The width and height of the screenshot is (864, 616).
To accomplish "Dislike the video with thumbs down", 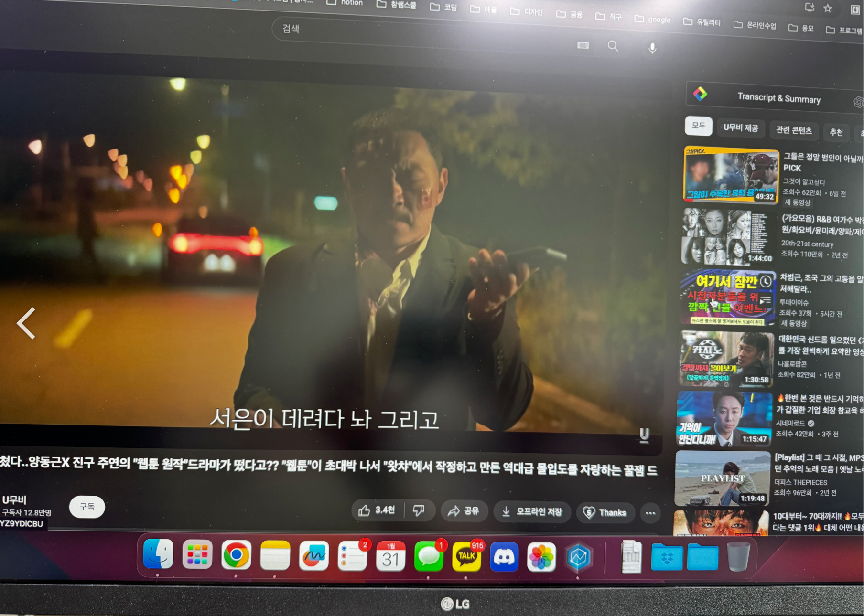I will (x=419, y=511).
